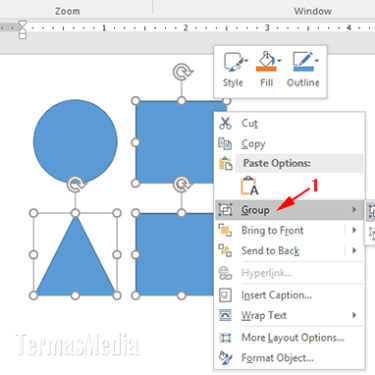Viewport: 375px width, 375px height.
Task: Click the Bring to Front icon
Action: coord(225,230)
